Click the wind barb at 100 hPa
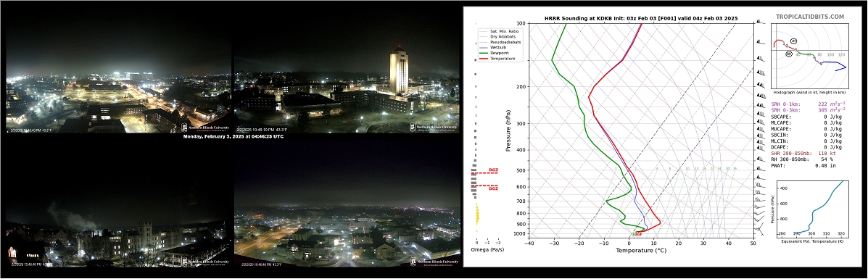Image resolution: width=868 pixels, height=279 pixels. [x=759, y=22]
